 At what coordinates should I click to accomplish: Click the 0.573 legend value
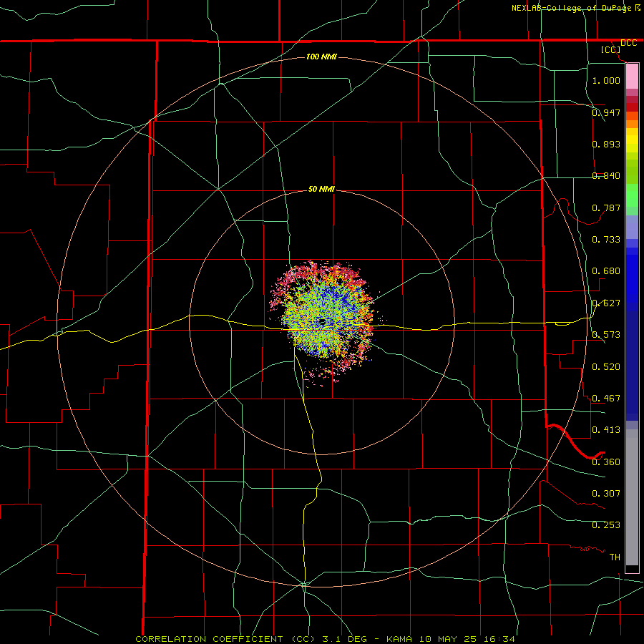coord(606,334)
